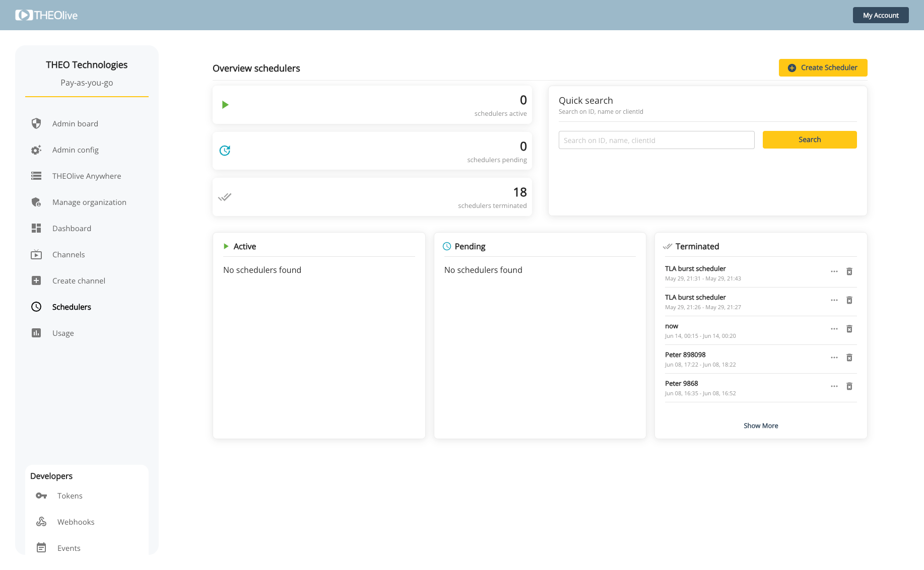Open more options for TLA burst scheduler
This screenshot has height=570, width=924.
(834, 272)
